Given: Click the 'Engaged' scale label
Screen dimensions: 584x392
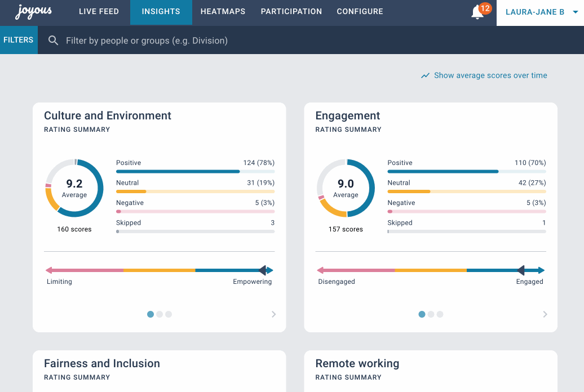Looking at the screenshot, I should (x=530, y=282).
